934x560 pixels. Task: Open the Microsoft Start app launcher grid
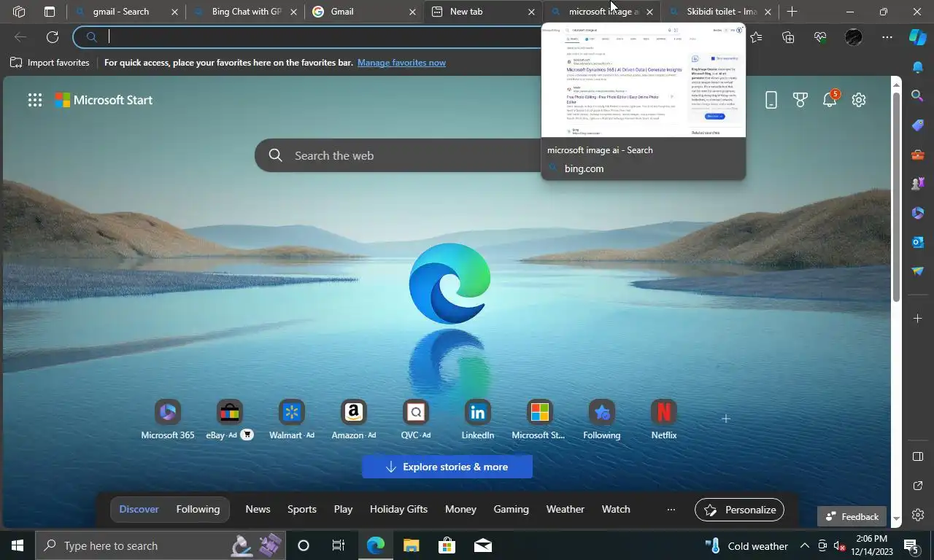click(x=35, y=101)
